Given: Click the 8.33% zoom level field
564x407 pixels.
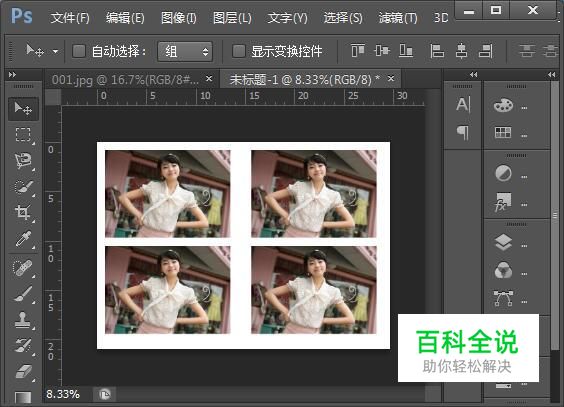Looking at the screenshot, I should pos(63,394).
